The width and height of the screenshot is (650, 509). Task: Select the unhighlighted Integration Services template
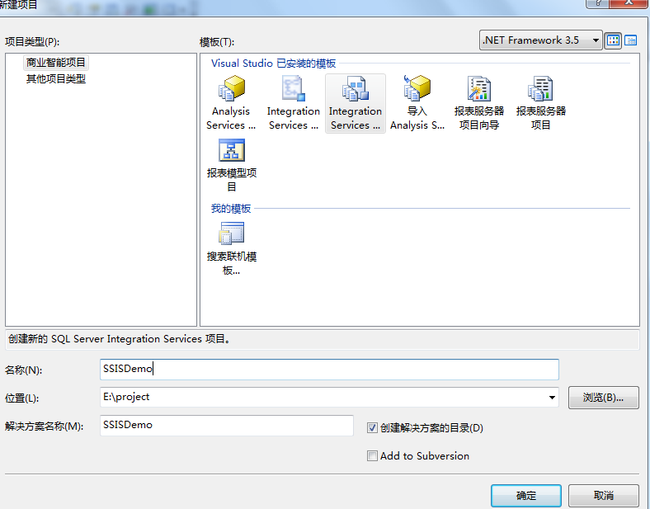pos(293,103)
